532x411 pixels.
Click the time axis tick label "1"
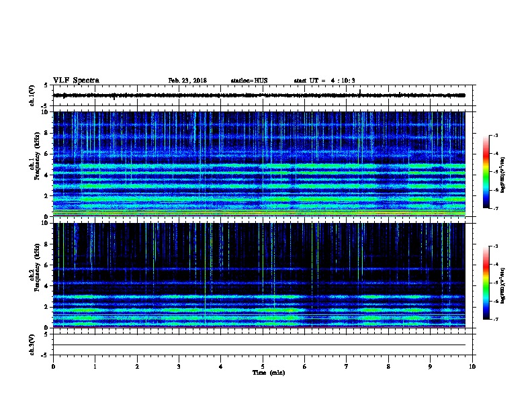95,367
